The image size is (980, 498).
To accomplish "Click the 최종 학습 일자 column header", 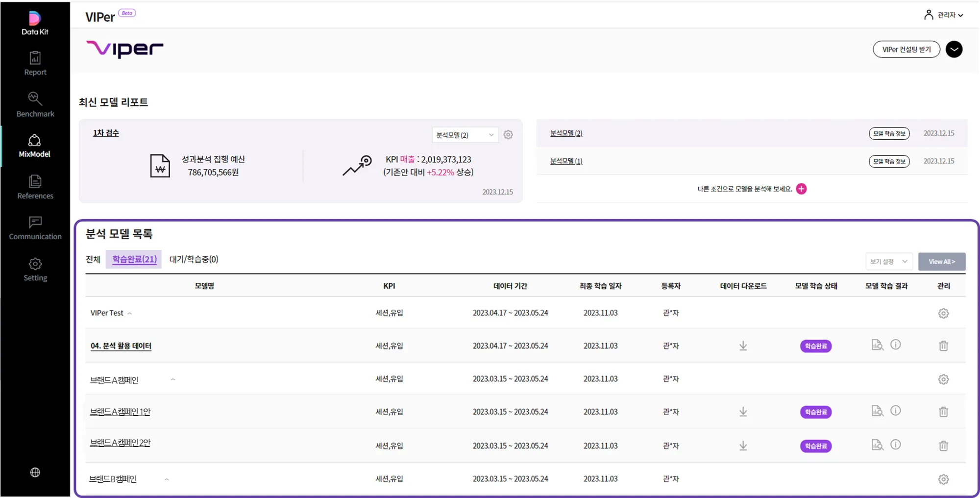I will 600,286.
